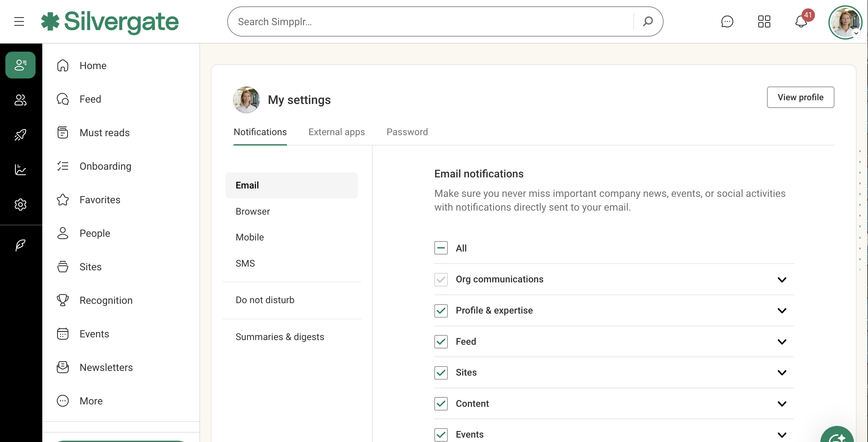The height and width of the screenshot is (442, 868).
Task: Switch to the Password tab
Action: 407,132
